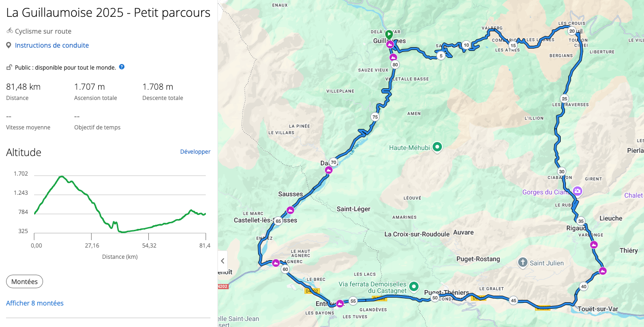Click the blue help icon beside Public
Viewport: 644px width, 327px height.
pyautogui.click(x=122, y=67)
